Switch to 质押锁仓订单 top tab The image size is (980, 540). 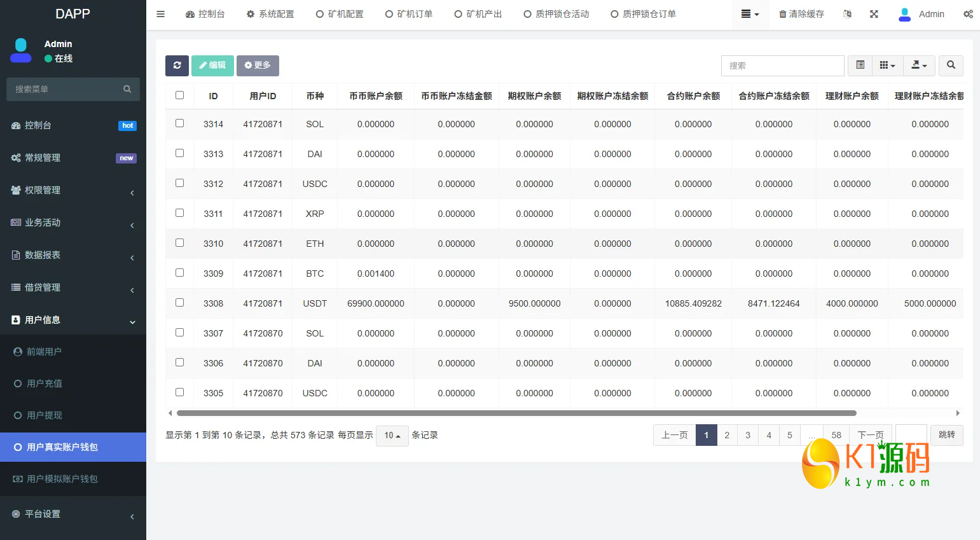coord(644,14)
